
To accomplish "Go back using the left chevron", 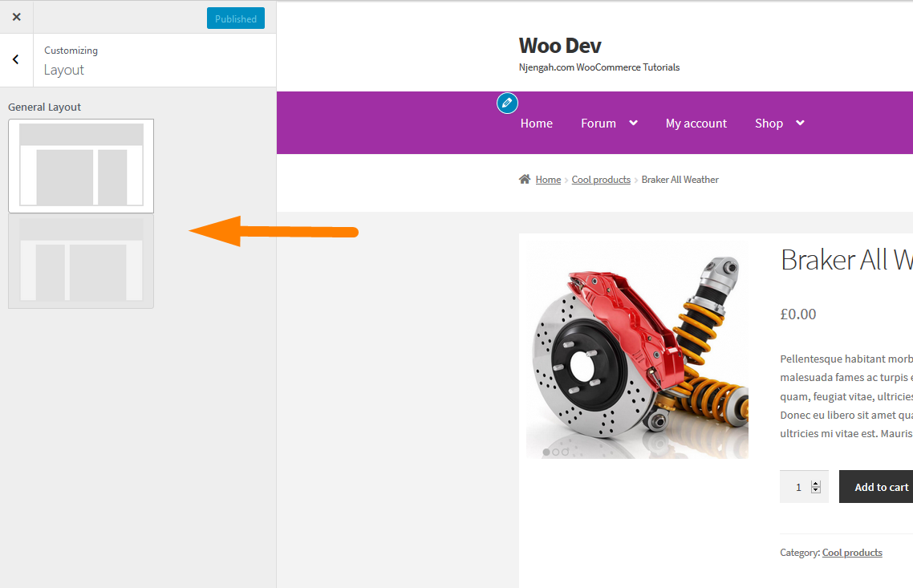I will coord(16,59).
